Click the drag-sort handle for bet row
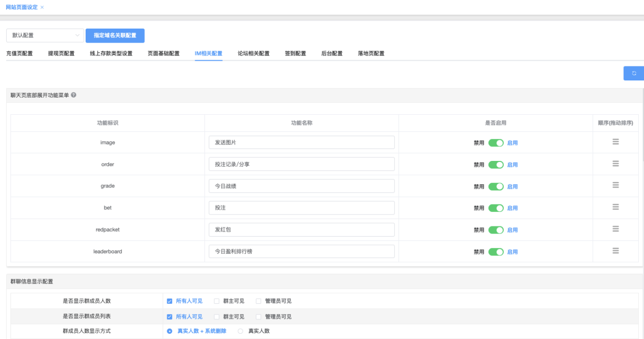Viewport: 644px width, 339px height. point(615,207)
